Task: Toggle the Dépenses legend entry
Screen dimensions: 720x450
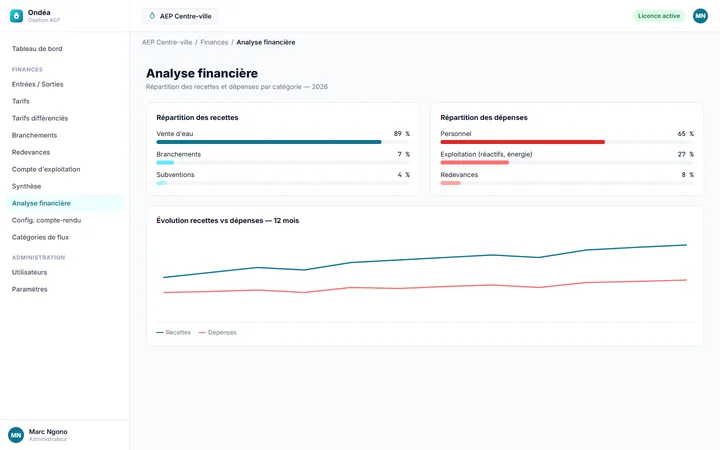Action: click(x=218, y=332)
